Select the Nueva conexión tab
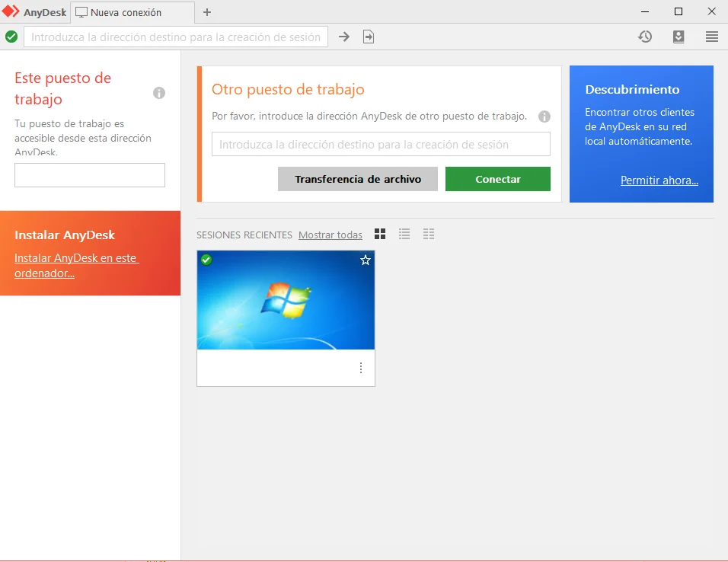 pos(132,12)
